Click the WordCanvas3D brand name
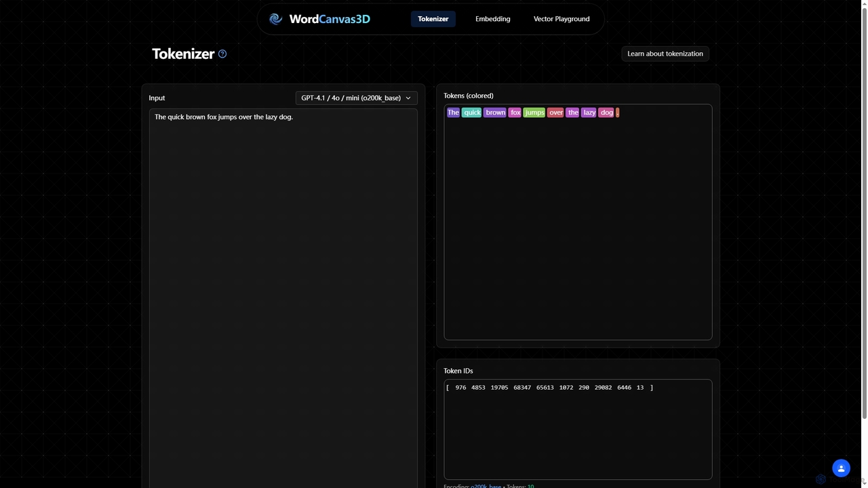Viewport: 868px width, 488px height. point(330,19)
